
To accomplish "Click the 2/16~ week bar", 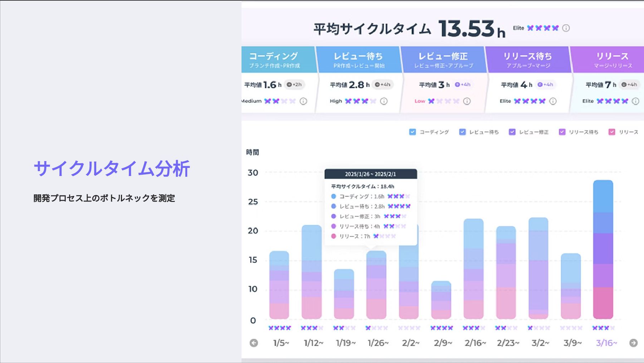I will point(473,269).
